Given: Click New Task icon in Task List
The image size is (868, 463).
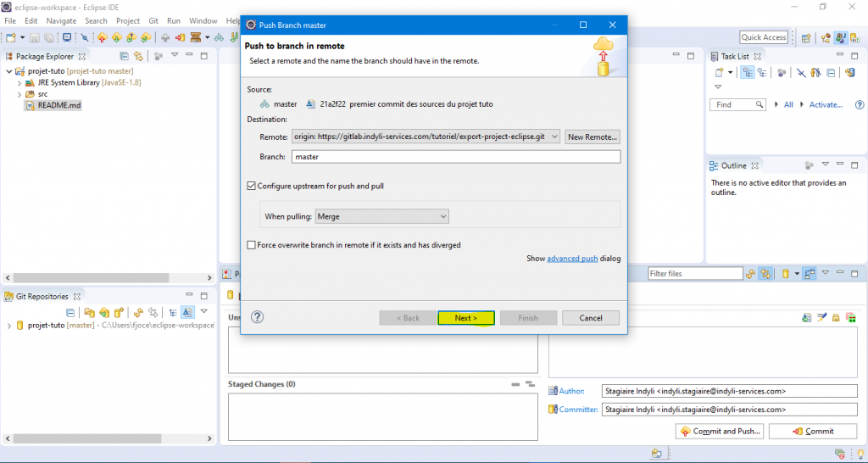Looking at the screenshot, I should click(719, 73).
